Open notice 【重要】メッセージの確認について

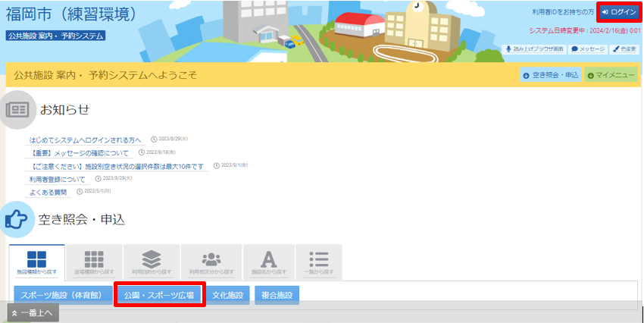(80, 153)
